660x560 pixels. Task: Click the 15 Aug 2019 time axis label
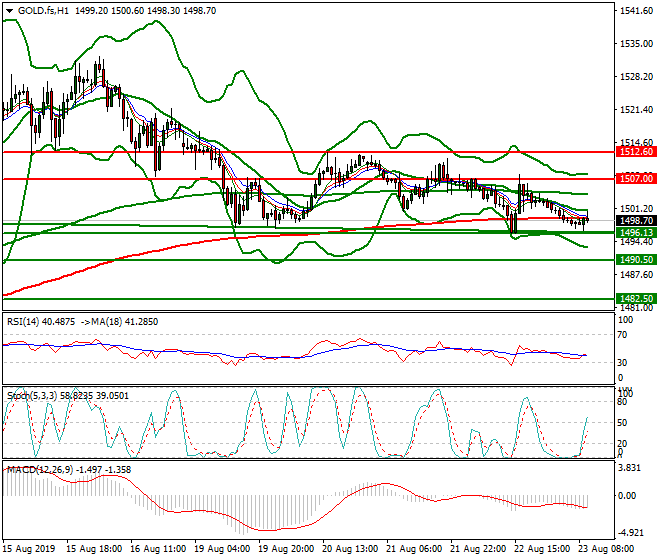click(29, 549)
